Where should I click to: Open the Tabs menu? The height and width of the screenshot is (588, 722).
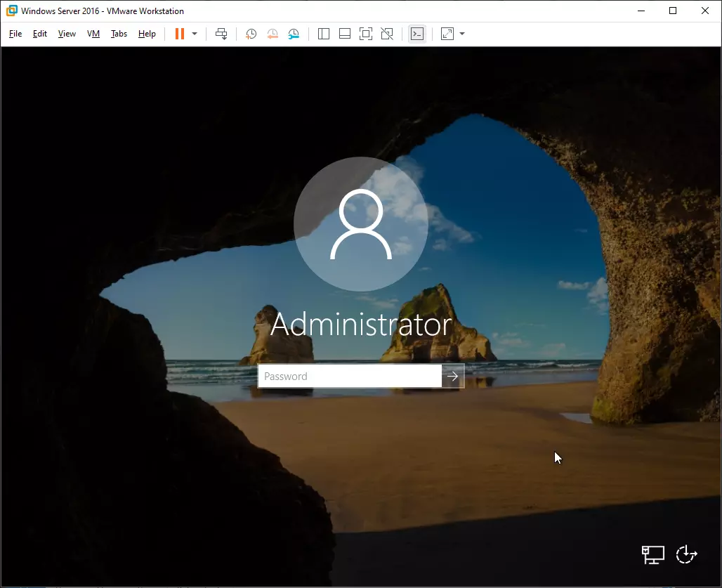pyautogui.click(x=119, y=34)
